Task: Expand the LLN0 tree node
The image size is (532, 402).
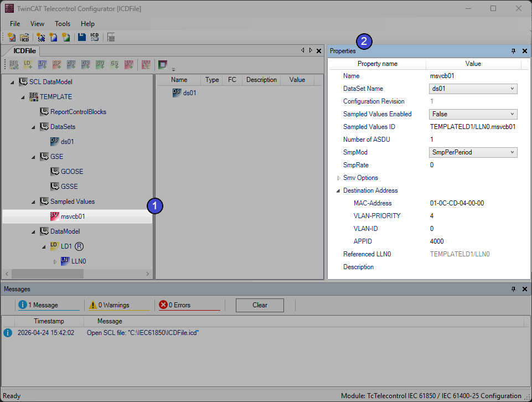Action: 55,261
